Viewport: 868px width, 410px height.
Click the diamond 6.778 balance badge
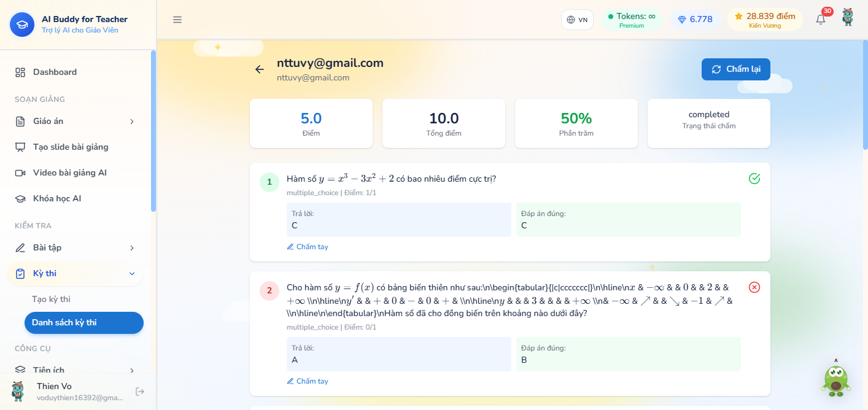[695, 20]
